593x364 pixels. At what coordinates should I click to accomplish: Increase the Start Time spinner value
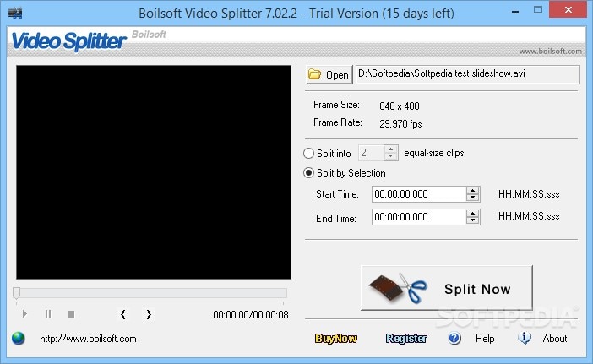point(472,190)
